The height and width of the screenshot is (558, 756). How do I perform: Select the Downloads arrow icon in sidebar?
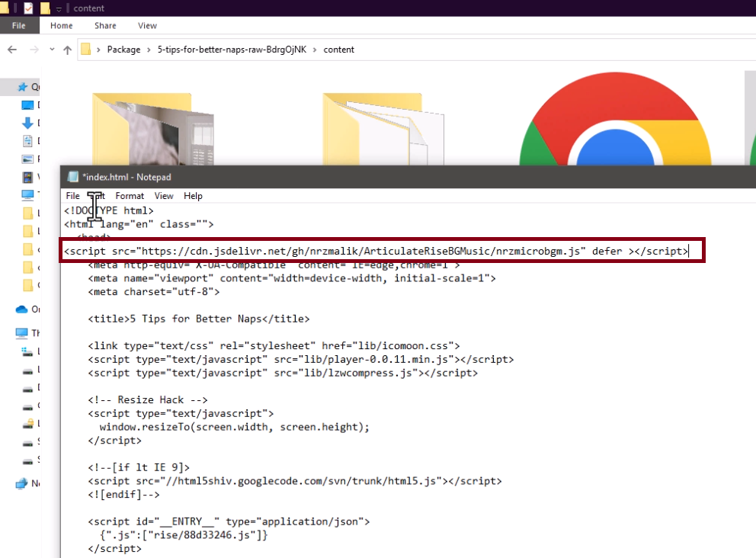(27, 123)
